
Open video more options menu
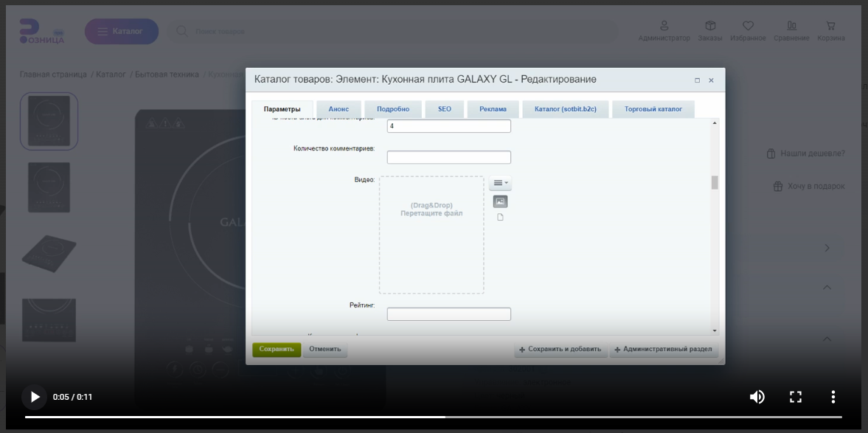click(833, 397)
